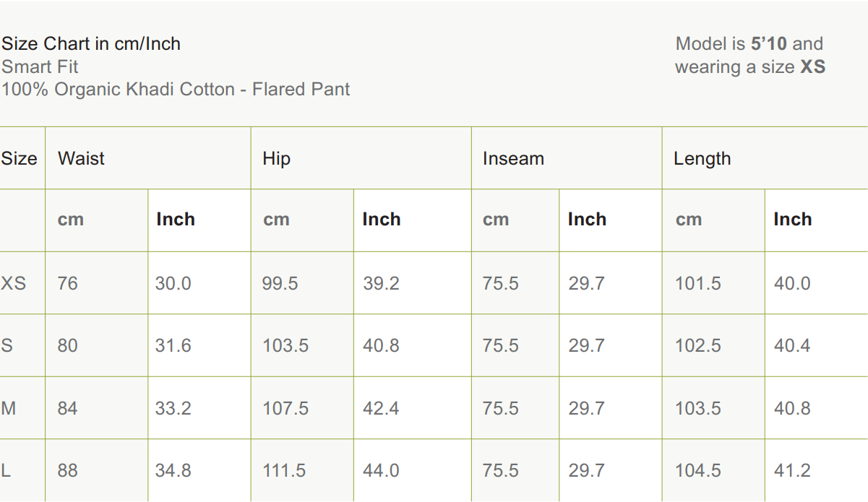The width and height of the screenshot is (868, 502).
Task: Select the L length inch value 41.2
Action: (792, 471)
